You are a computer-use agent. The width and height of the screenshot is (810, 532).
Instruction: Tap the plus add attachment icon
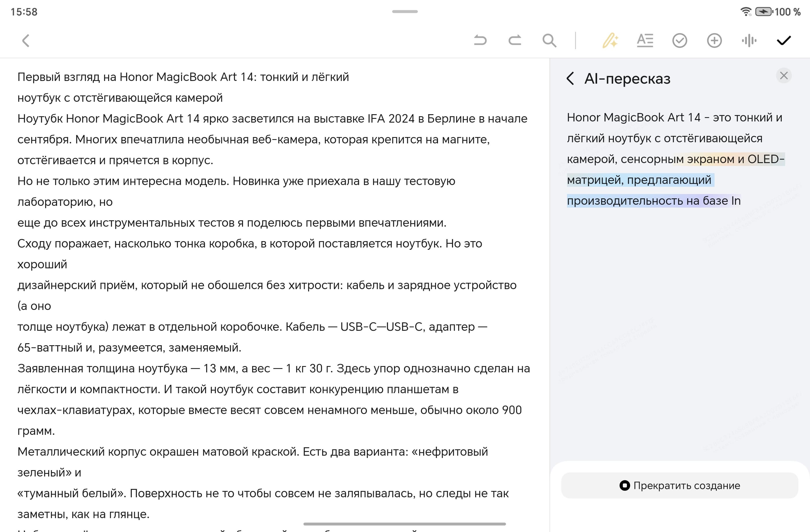pyautogui.click(x=714, y=40)
